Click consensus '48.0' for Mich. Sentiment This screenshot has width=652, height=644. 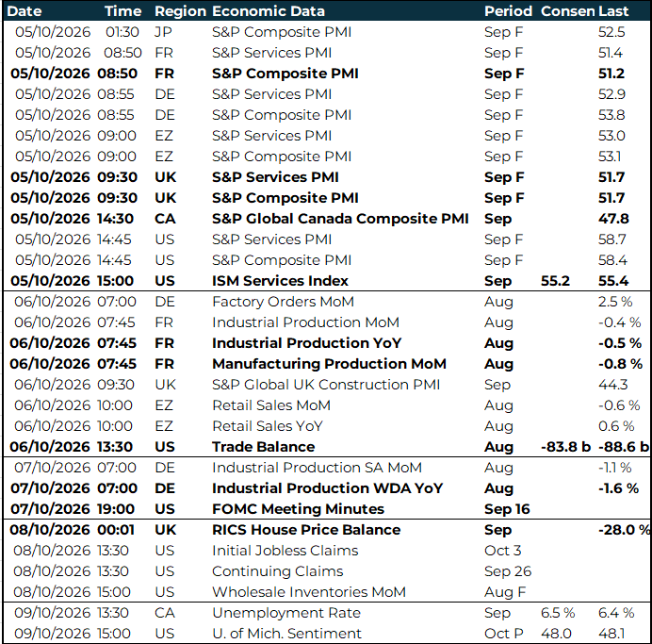point(556,634)
